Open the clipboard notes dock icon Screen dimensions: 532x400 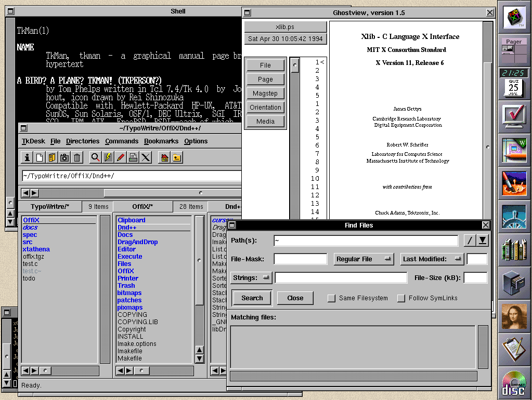point(514,350)
